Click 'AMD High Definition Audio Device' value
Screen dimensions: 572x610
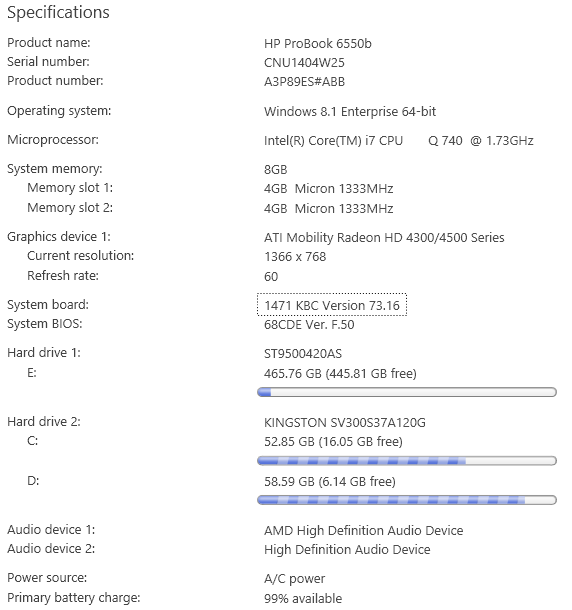(x=363, y=531)
